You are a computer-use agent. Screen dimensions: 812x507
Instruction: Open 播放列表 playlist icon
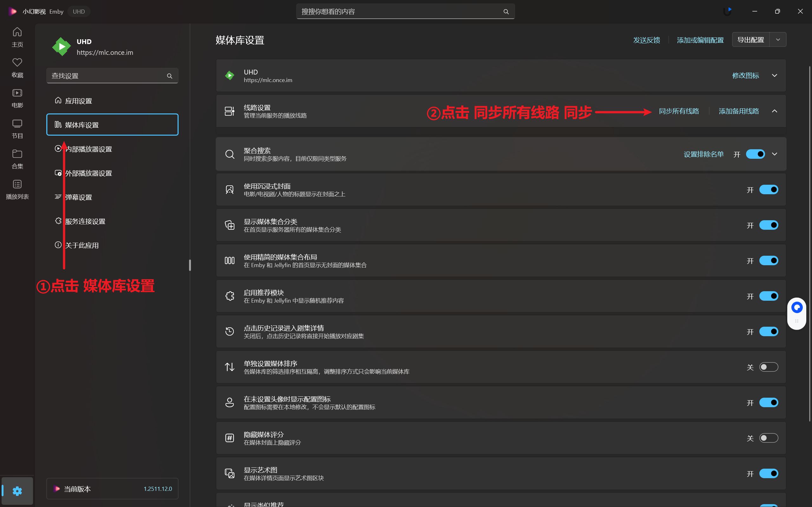coord(17,184)
